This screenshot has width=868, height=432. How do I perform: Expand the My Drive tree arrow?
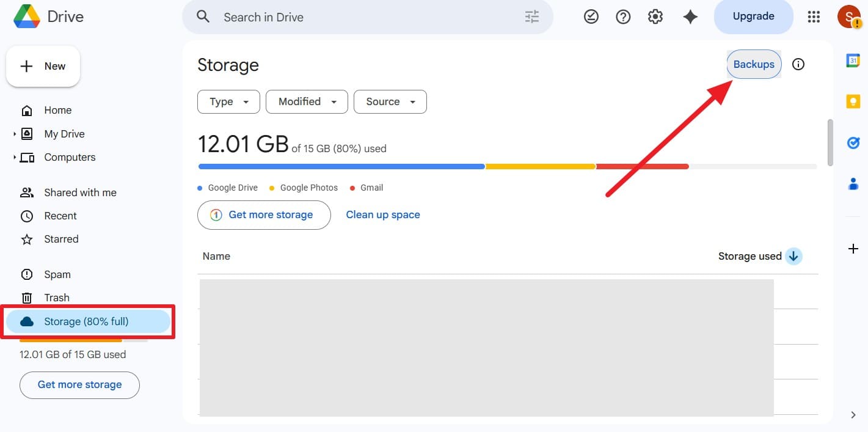[14, 134]
